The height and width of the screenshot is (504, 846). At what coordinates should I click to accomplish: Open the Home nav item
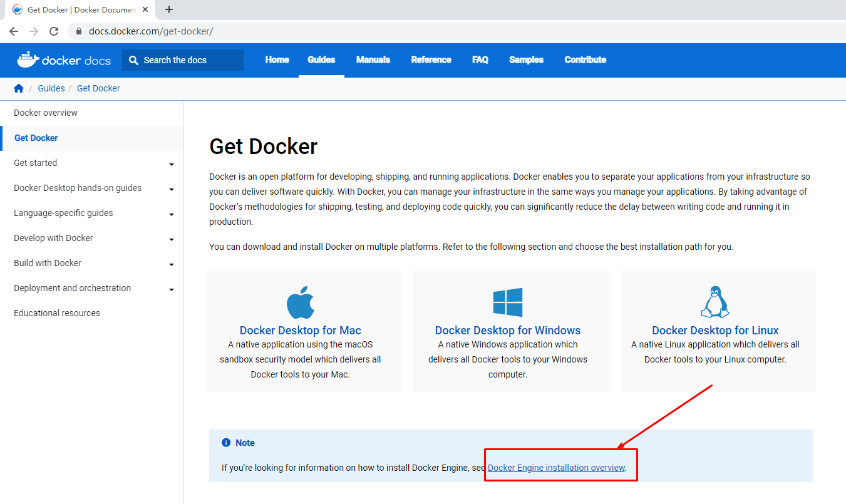[x=277, y=60]
